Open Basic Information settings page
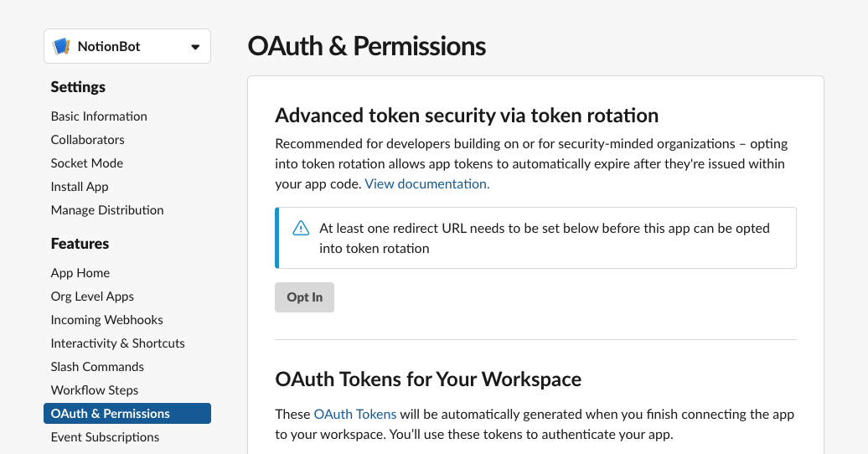 (x=99, y=116)
